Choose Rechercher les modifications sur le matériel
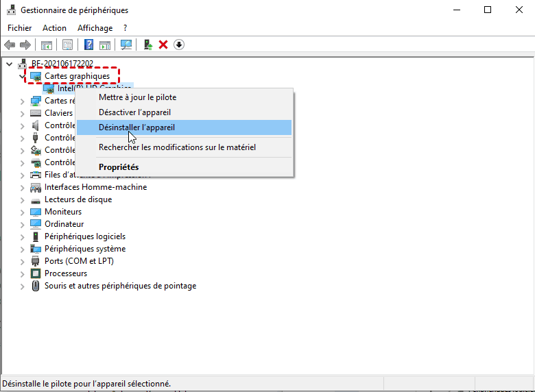This screenshot has height=392, width=535. click(x=185, y=147)
